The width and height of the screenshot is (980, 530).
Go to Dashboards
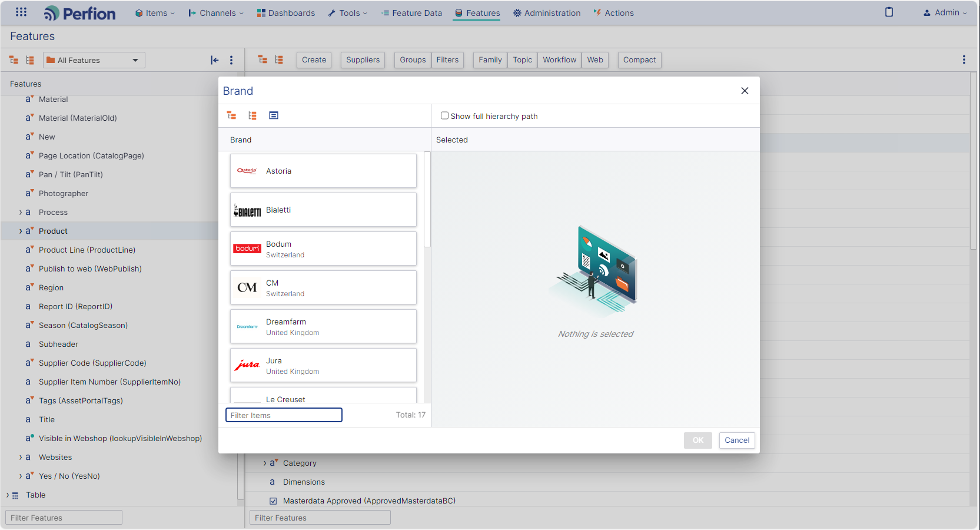pyautogui.click(x=286, y=13)
